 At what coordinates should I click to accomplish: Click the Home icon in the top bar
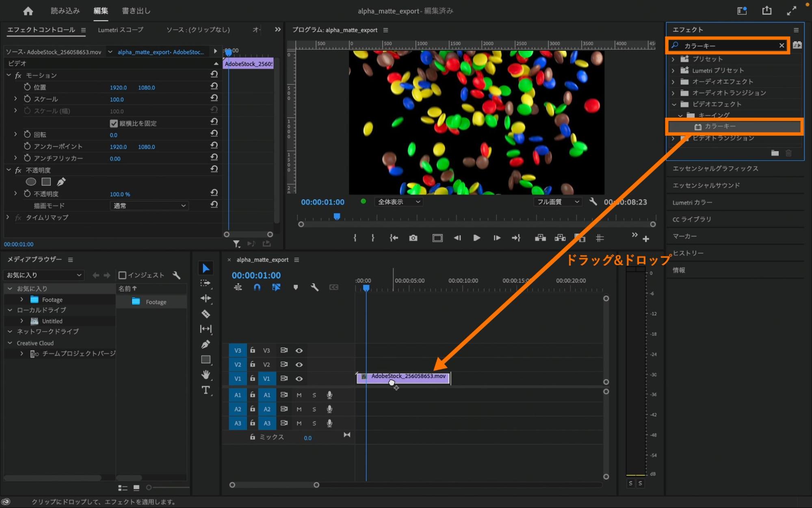[x=28, y=11]
